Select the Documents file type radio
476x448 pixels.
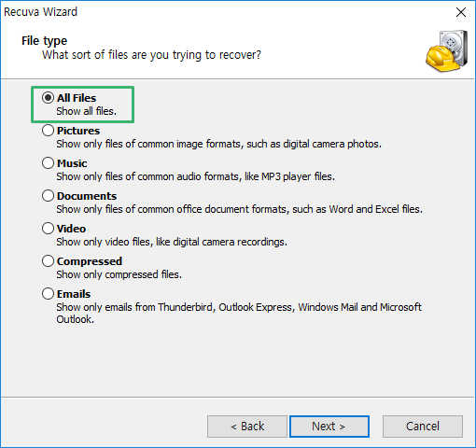[48, 196]
